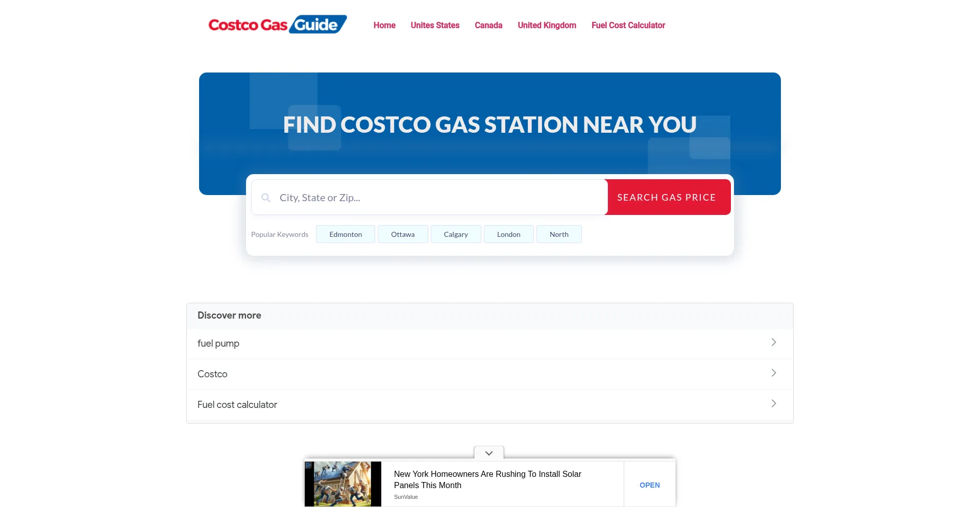Viewport: 980px width, 507px height.
Task: Click the Popular Keywords label
Action: coord(280,234)
